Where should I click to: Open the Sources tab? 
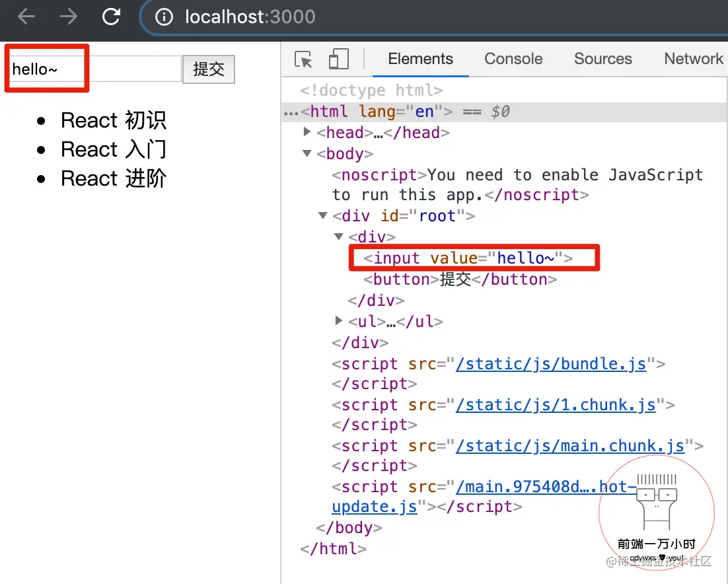click(x=602, y=59)
